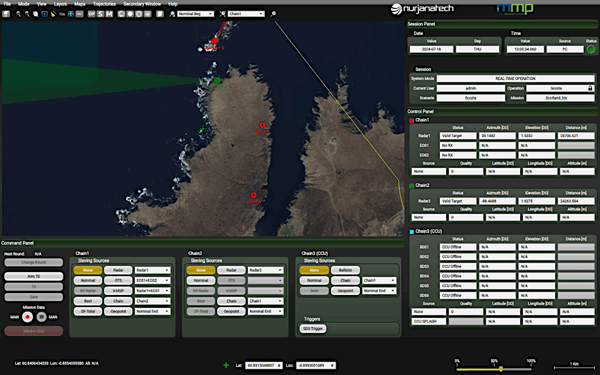This screenshot has height=375, width=600.
Task: Click the notes page toolbar icon
Action: (x=160, y=14)
